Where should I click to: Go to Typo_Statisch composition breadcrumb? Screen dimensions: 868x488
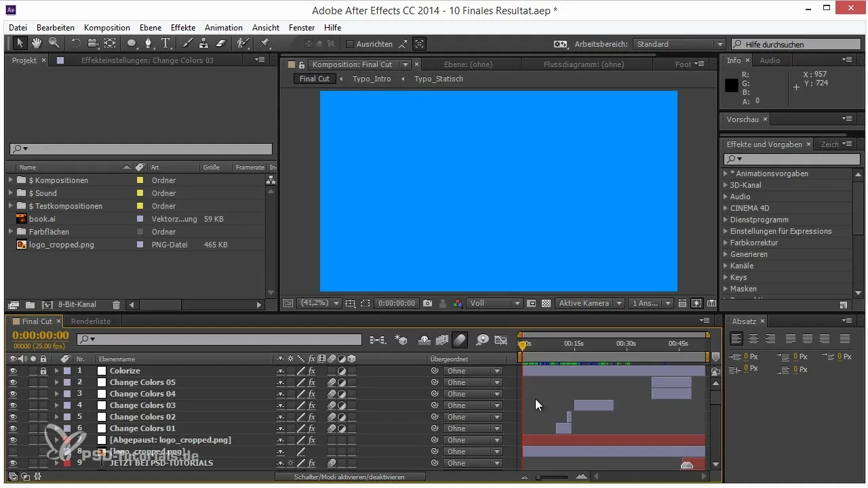click(x=439, y=79)
